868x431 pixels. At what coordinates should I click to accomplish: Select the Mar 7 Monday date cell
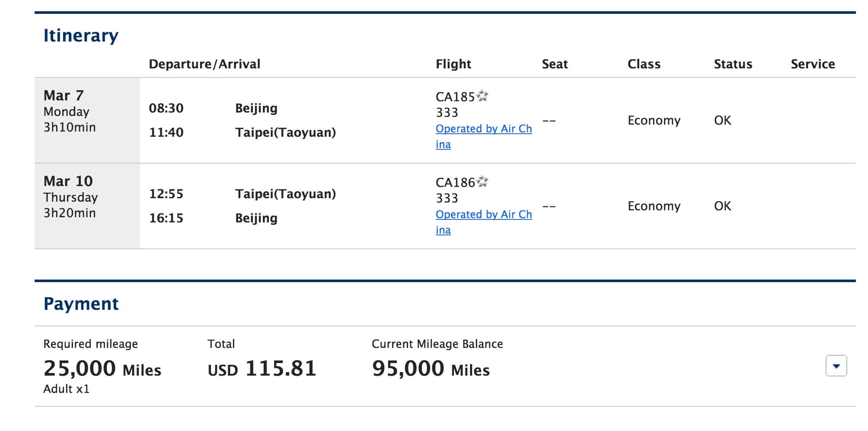(87, 120)
